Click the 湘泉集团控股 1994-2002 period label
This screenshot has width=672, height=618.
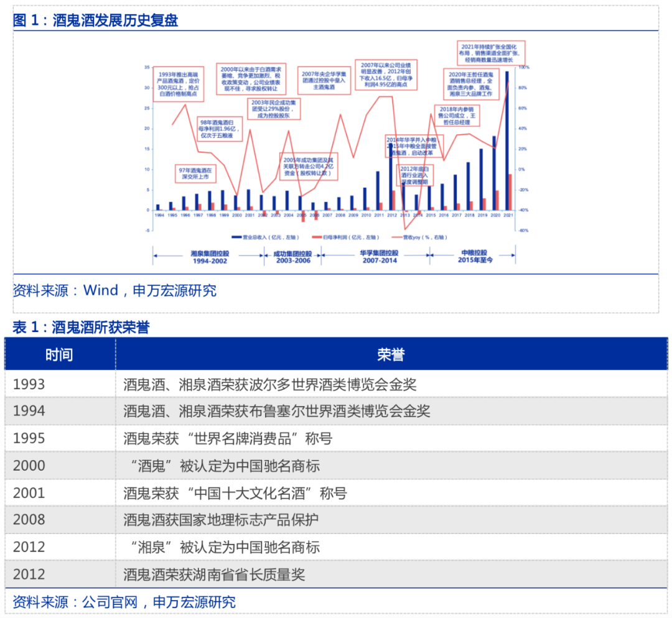coord(210,257)
